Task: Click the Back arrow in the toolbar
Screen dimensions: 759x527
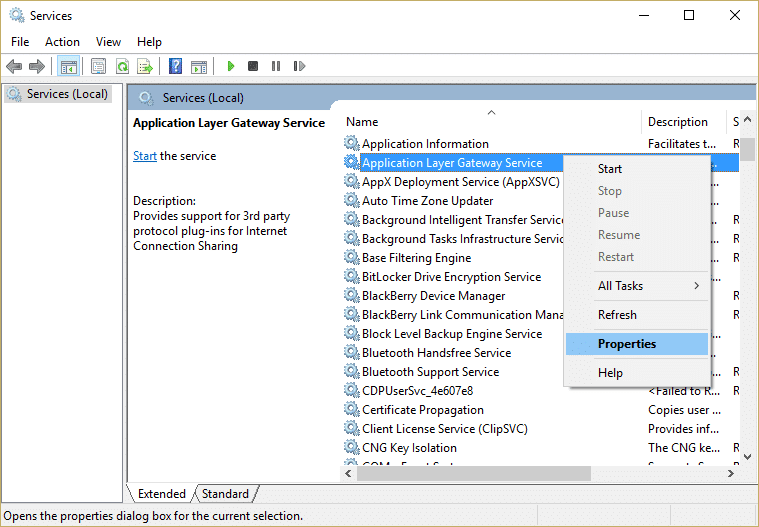Action: 14,66
